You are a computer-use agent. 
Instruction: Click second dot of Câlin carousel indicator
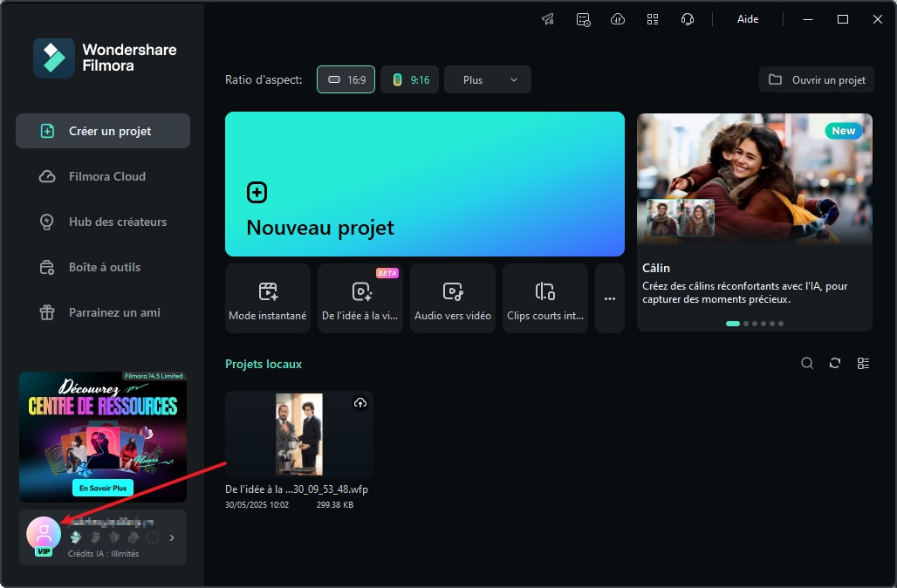pos(746,324)
